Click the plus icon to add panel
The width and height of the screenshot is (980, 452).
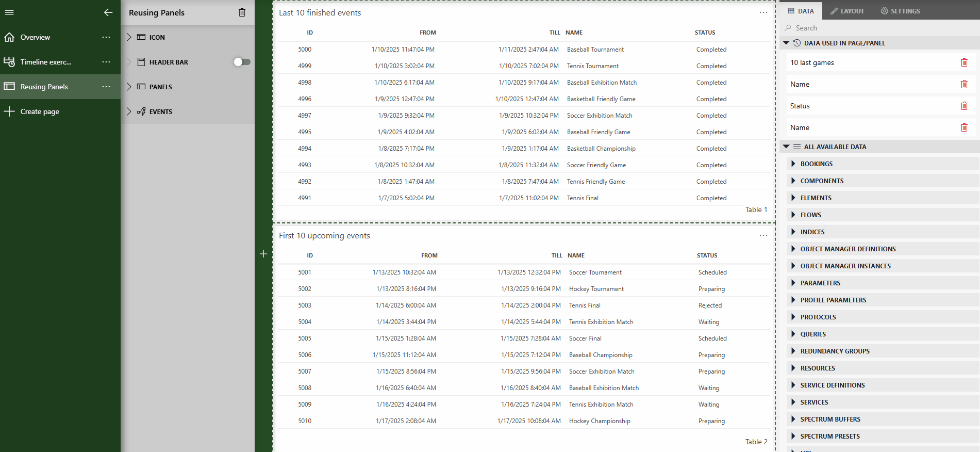pyautogui.click(x=263, y=254)
